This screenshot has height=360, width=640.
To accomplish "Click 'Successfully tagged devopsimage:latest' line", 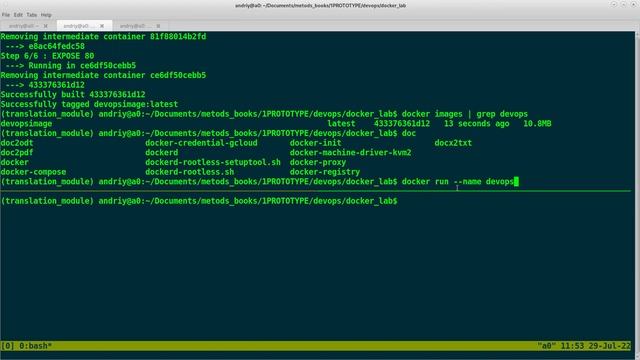I will coord(89,104).
